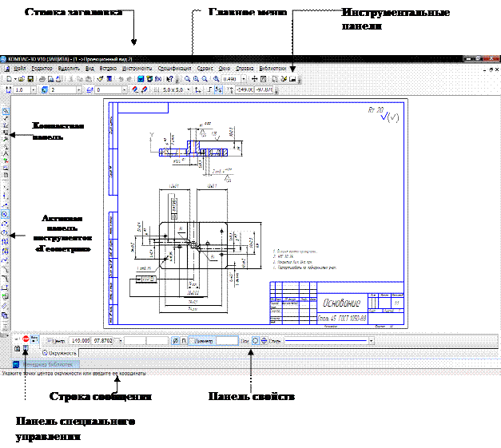
Task: Save the drawing with the floppy disk icon
Action: [x=30, y=79]
